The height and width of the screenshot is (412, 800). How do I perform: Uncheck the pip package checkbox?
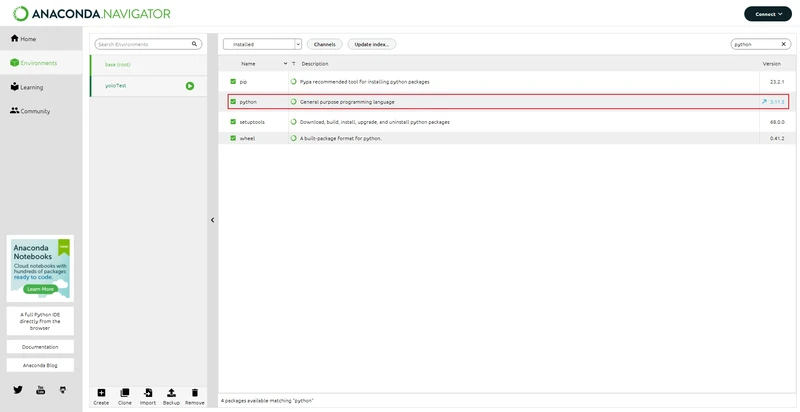coord(233,82)
